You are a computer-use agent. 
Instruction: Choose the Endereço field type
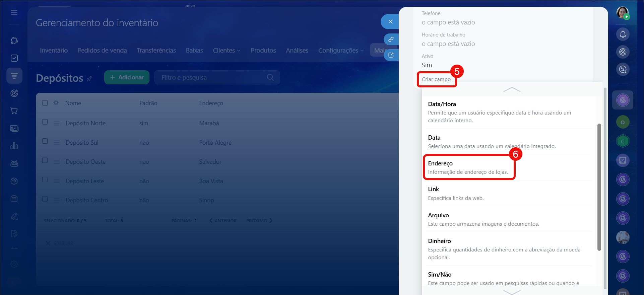tap(468, 167)
